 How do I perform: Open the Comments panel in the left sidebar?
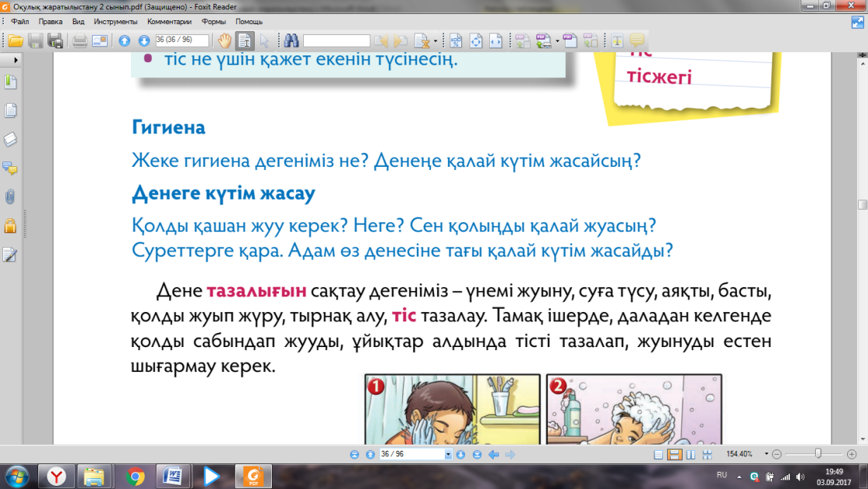pos(10,168)
